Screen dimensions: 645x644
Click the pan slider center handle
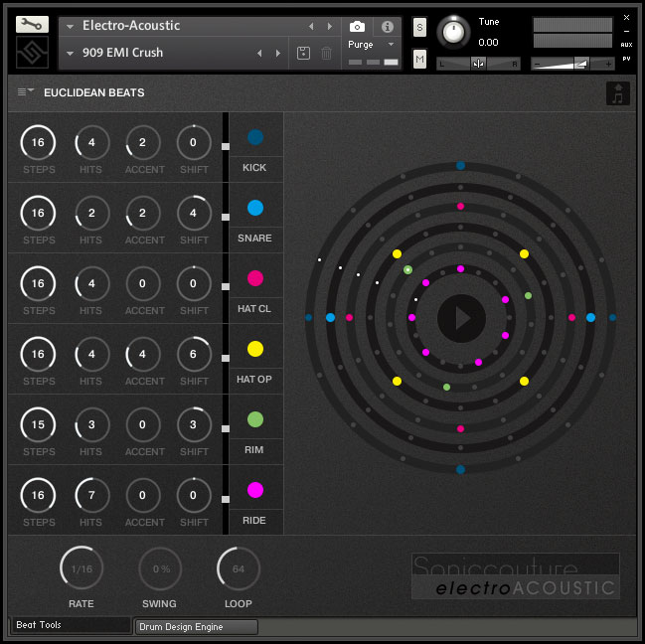(x=478, y=64)
